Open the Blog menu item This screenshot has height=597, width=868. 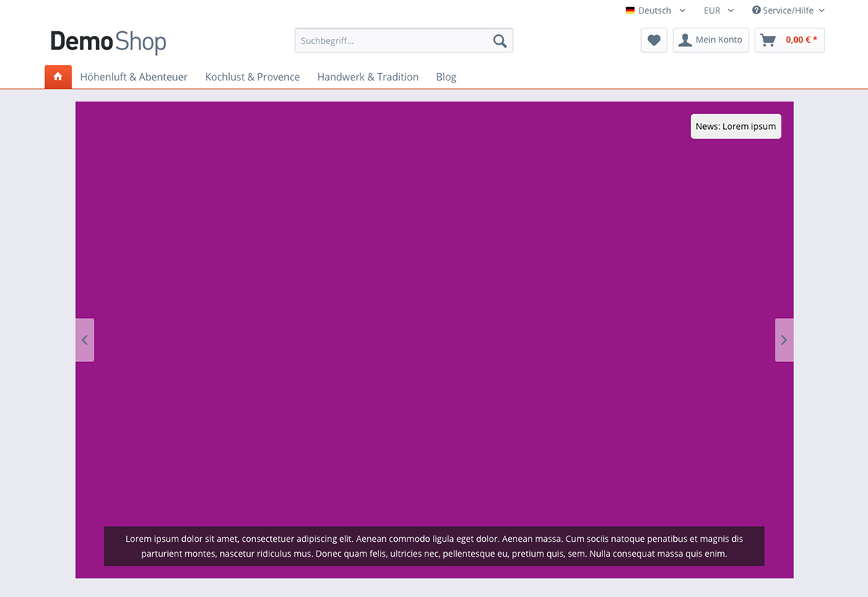[x=446, y=77]
